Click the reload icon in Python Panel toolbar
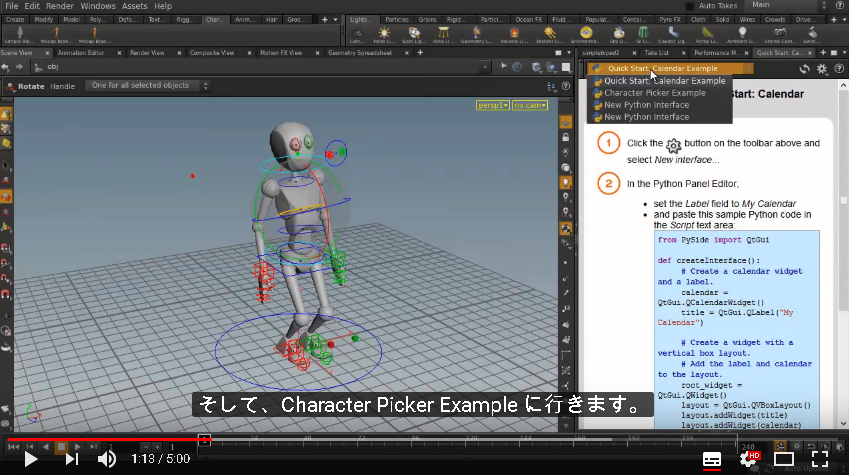The height and width of the screenshot is (475, 849). 805,69
